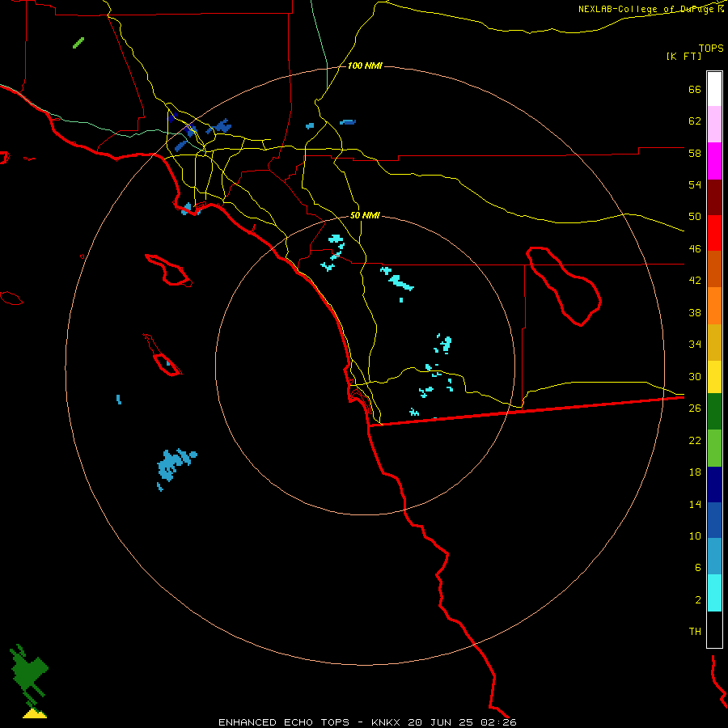Image resolution: width=728 pixels, height=728 pixels.
Task: Select the gold legend swatch
Action: [714, 342]
